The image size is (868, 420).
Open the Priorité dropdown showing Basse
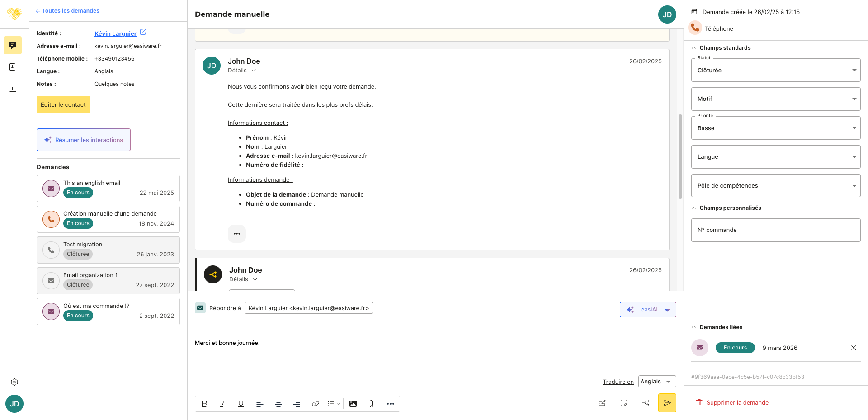[x=775, y=128]
